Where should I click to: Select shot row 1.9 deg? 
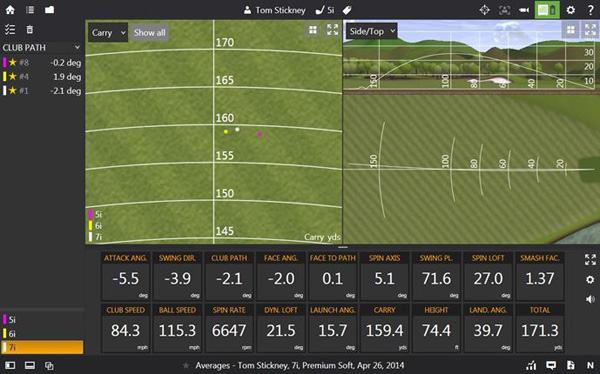42,77
